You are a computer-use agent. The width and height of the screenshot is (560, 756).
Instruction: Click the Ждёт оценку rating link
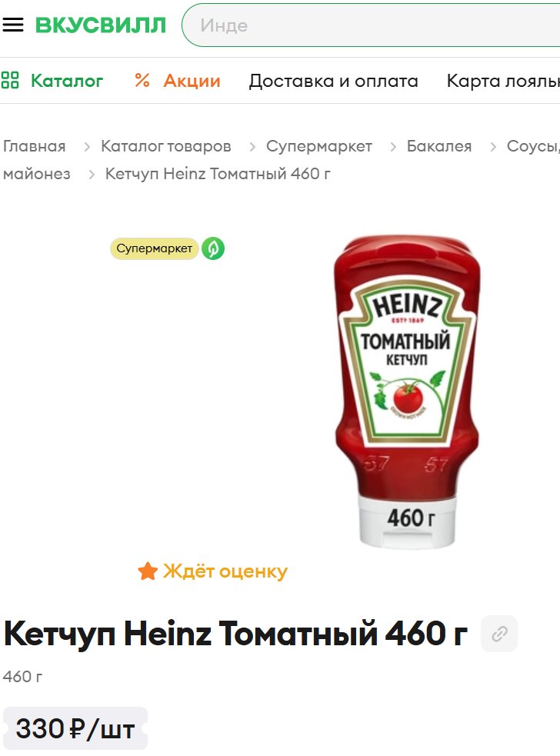(x=225, y=571)
